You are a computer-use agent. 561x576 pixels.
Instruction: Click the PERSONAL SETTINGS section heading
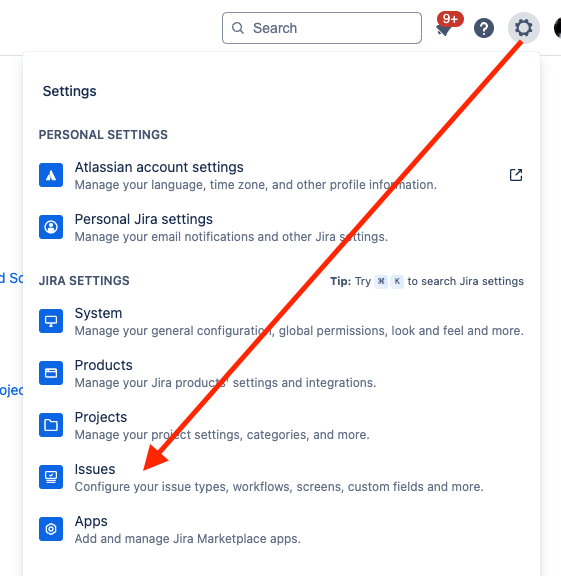[103, 135]
